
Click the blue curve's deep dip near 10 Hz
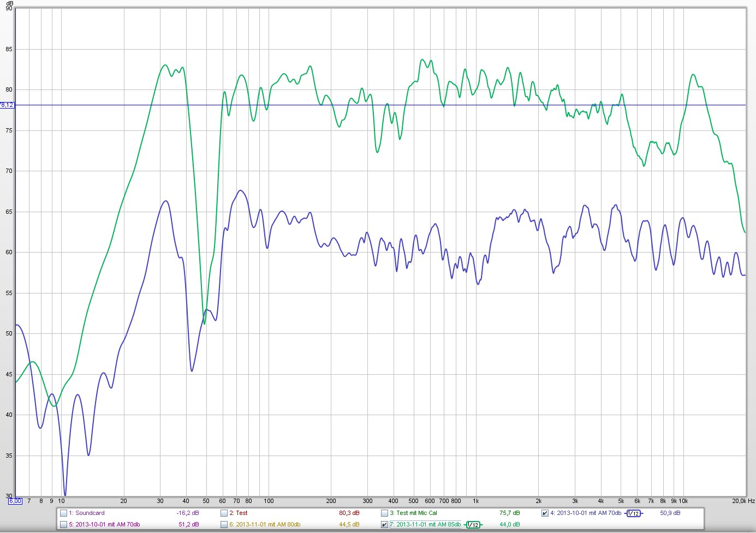(x=65, y=494)
